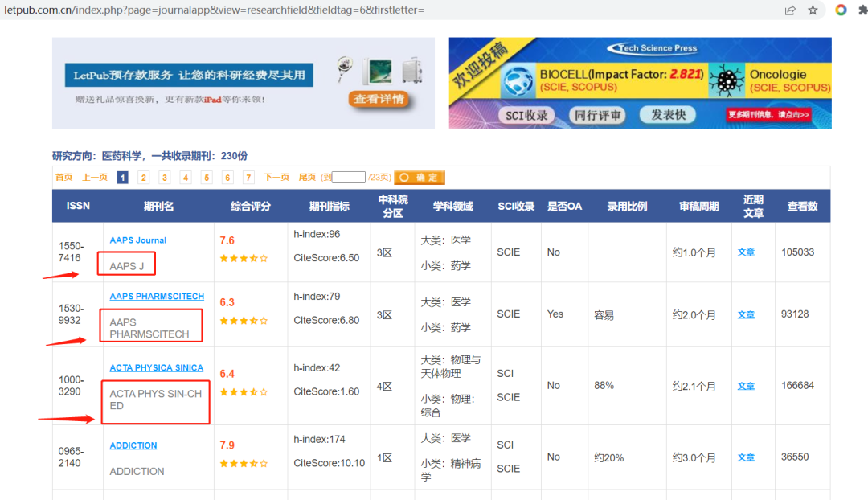Screen dimensions: 868x500
Task: Click the 学科领域 column header
Action: click(x=452, y=207)
